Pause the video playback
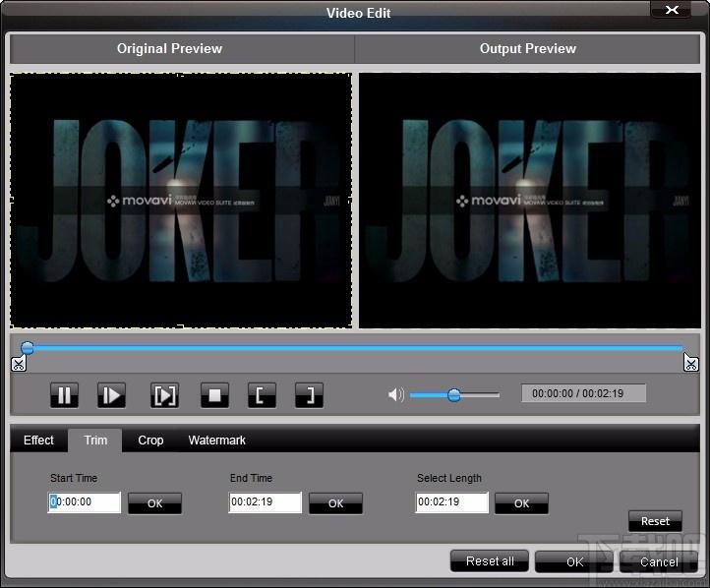This screenshot has width=710, height=588. pyautogui.click(x=64, y=395)
